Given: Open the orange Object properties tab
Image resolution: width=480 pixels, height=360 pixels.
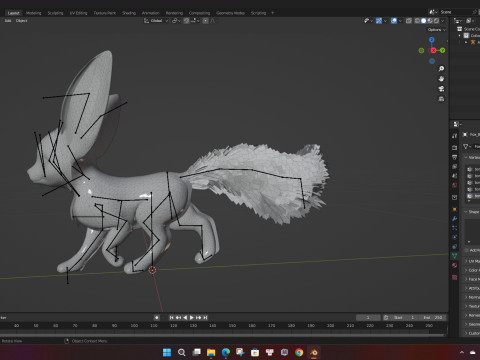Looking at the screenshot, I should coord(455,209).
